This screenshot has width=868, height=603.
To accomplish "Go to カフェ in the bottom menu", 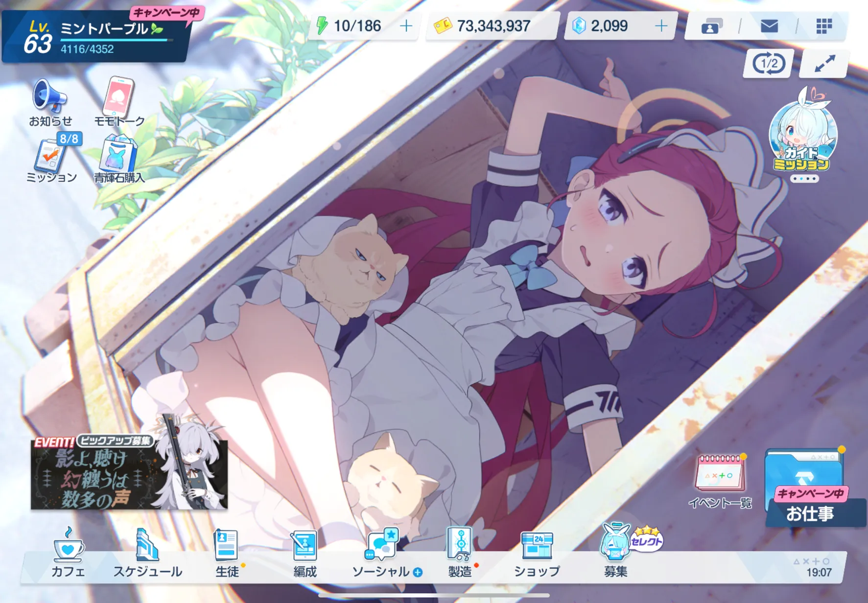I will (x=69, y=553).
